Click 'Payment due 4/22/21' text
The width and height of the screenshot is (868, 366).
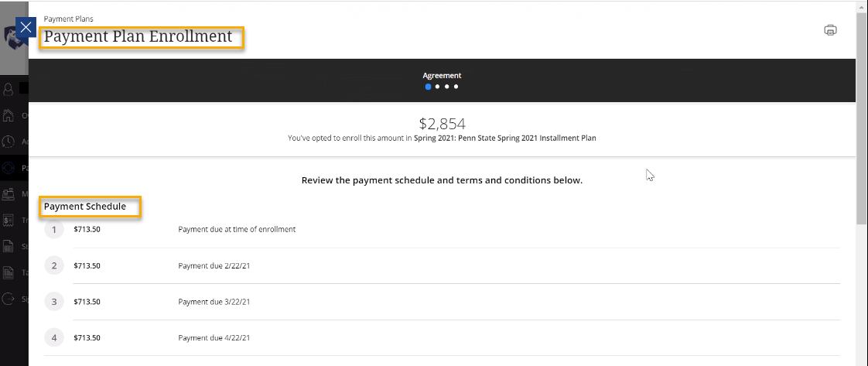tap(214, 338)
